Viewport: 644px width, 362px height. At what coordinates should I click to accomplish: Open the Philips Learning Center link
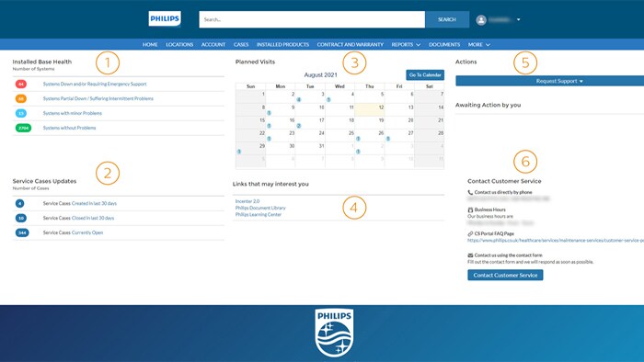click(x=259, y=214)
